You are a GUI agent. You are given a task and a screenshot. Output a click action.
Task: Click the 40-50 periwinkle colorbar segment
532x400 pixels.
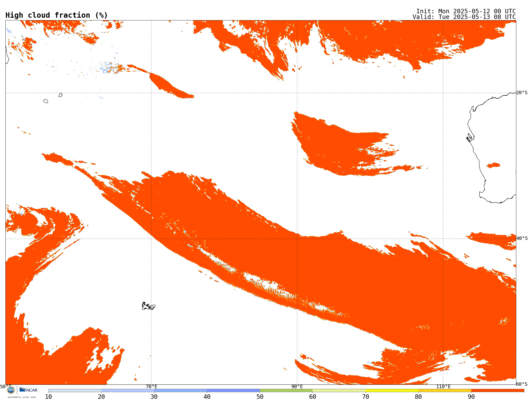(233, 391)
